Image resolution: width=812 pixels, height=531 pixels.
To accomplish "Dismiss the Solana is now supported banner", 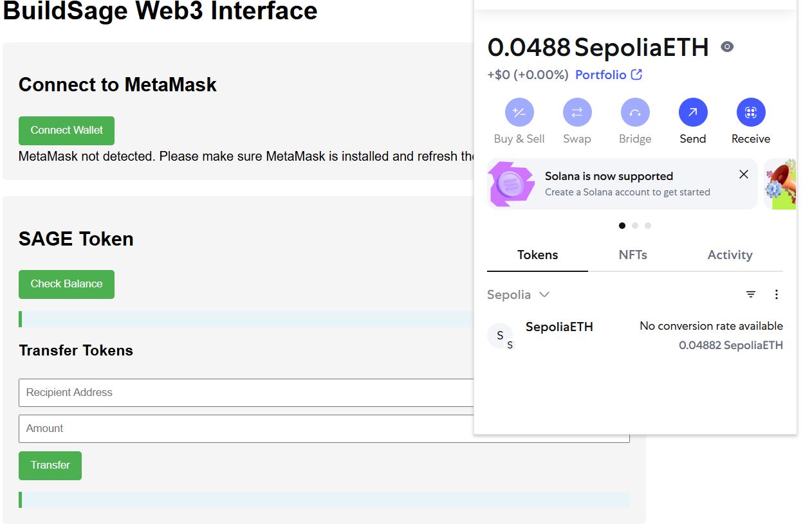I will (744, 174).
